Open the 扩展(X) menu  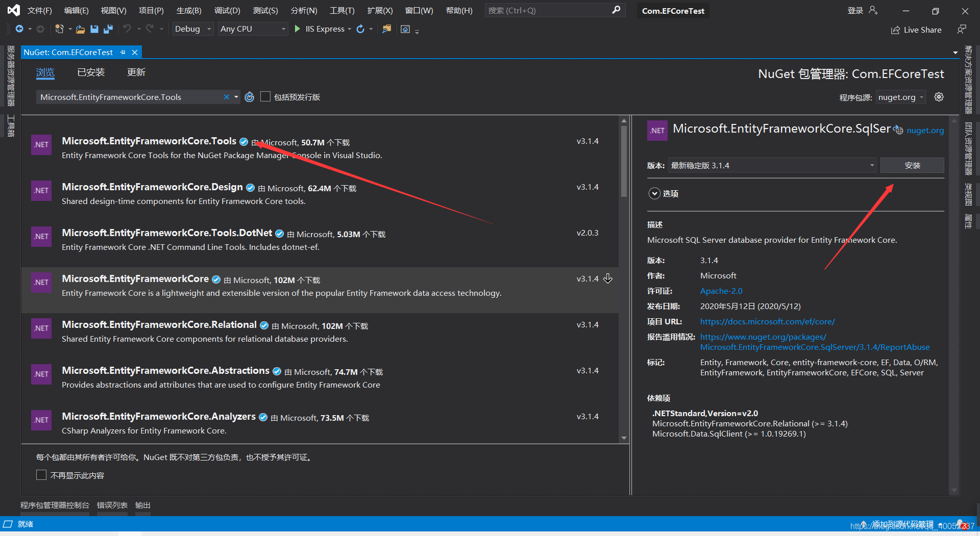pos(380,10)
